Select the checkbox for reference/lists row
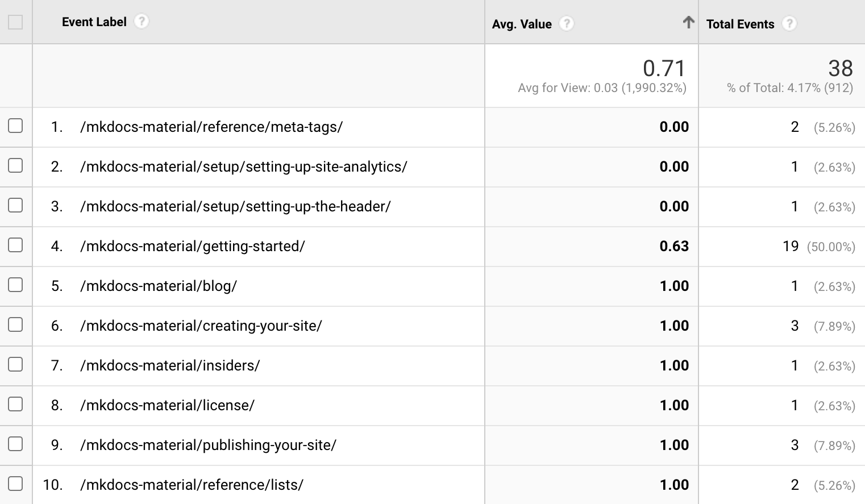865x504 pixels. (x=15, y=485)
